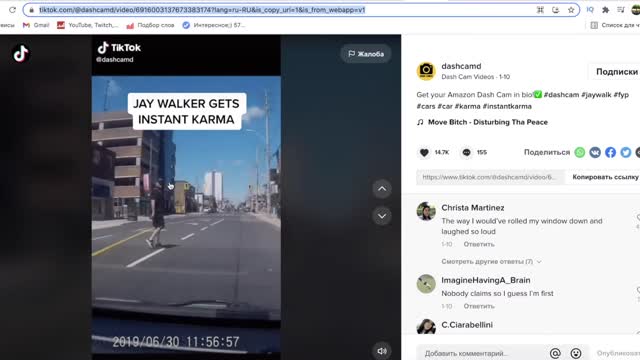Mention a user with @ icon
This screenshot has width=640, height=360.
(x=555, y=353)
